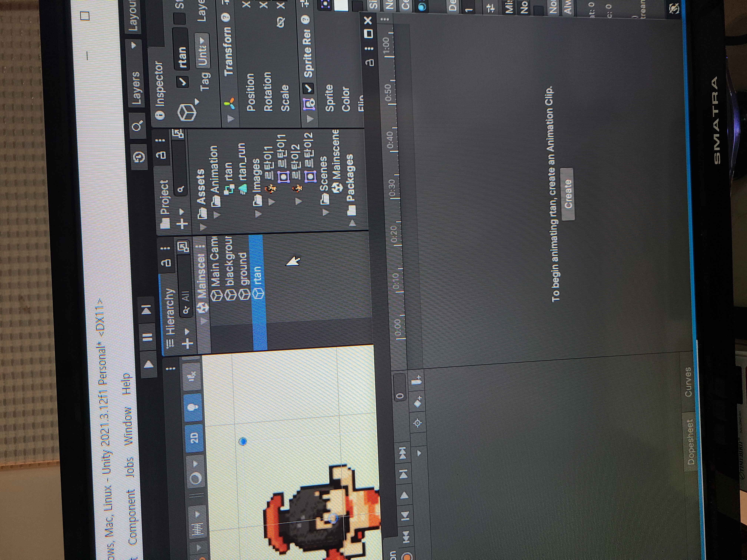Image resolution: width=747 pixels, height=560 pixels.
Task: Toggle the Sprite Renderer enabled checkbox
Action: (x=309, y=88)
